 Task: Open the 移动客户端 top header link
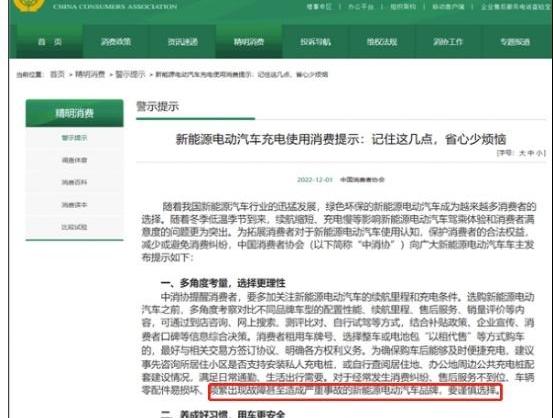448,6
